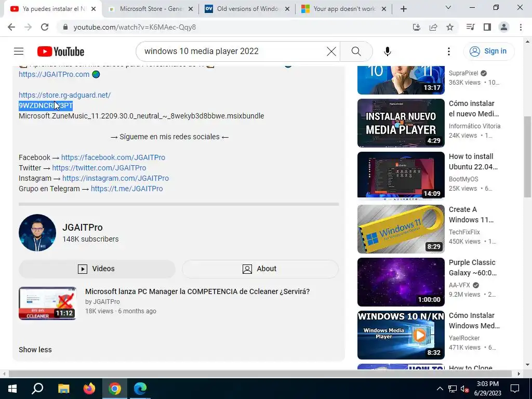Click the Sign in button
This screenshot has height=399, width=532.
[489, 51]
